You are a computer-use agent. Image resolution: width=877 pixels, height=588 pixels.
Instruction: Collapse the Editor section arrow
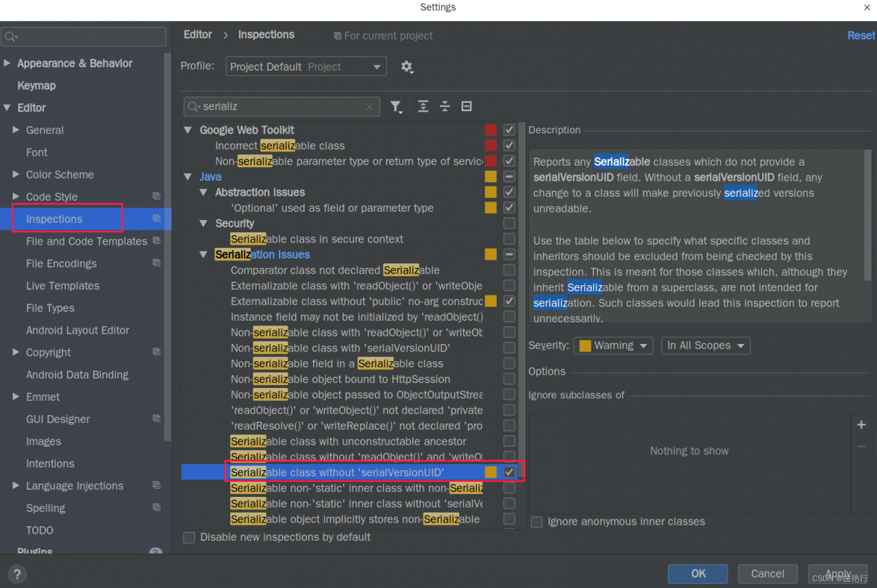(7, 108)
